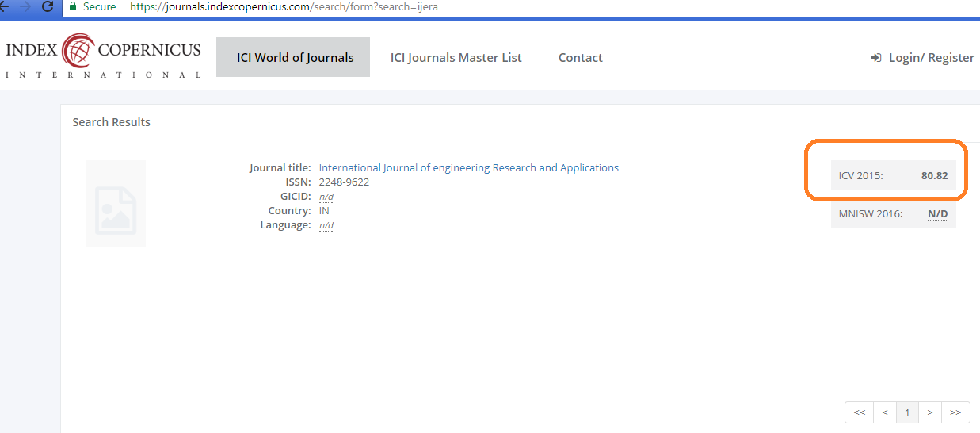Click the login arrow icon beside Login/ Register
Screen dimensions: 980x433
click(x=876, y=58)
